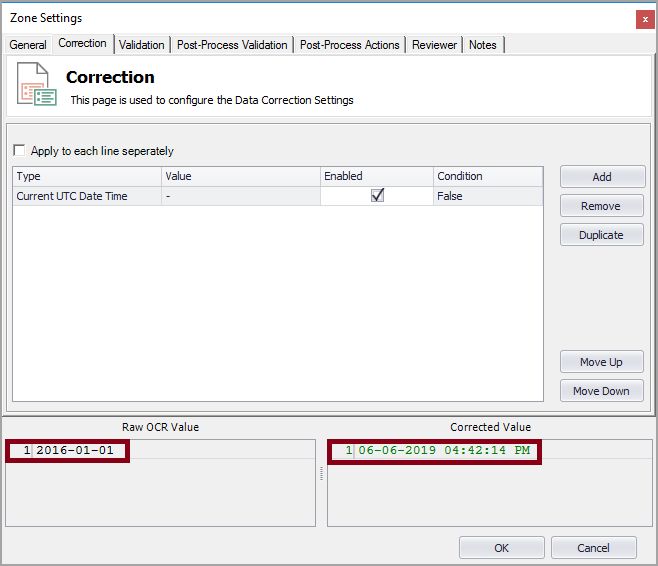
Task: Click the Add button
Action: point(602,177)
